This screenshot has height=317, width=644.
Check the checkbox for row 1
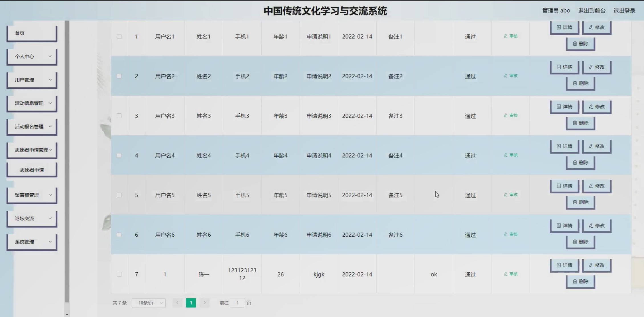(x=119, y=36)
